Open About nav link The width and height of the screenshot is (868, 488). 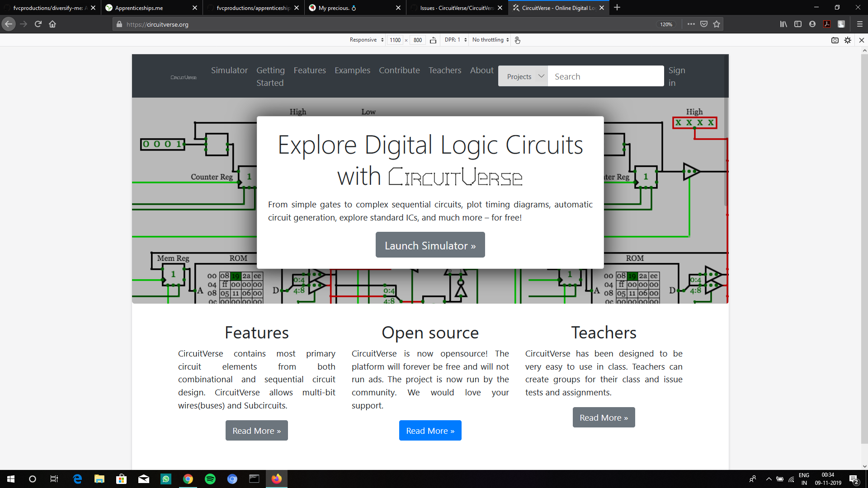coord(481,70)
